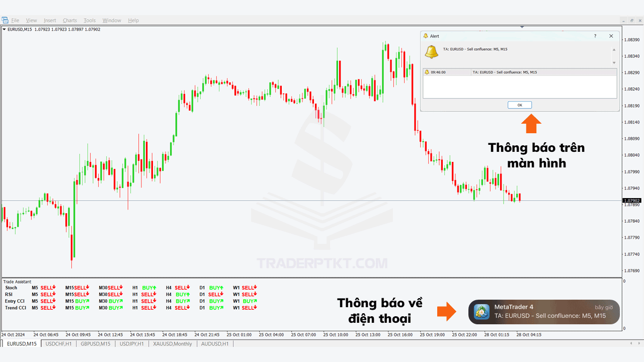644x362 pixels.
Task: Switch to the USDCHF,H1 chart tab
Action: coord(59,344)
